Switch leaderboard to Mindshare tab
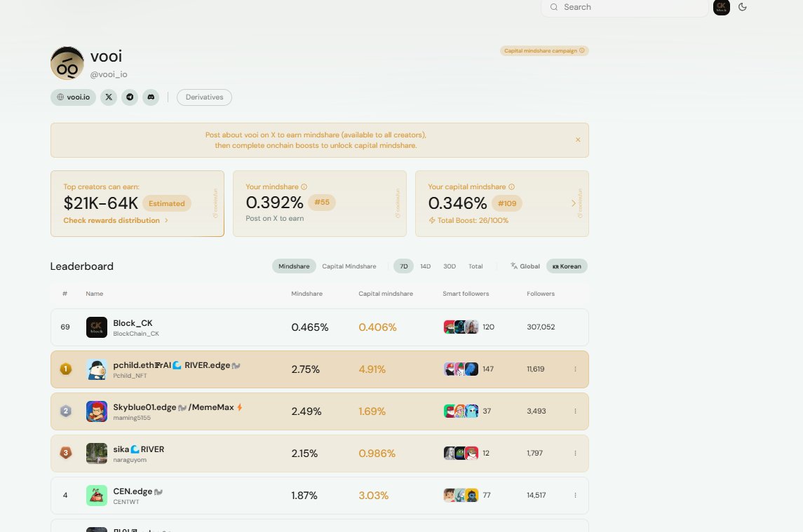This screenshot has height=532, width=803. coord(294,266)
